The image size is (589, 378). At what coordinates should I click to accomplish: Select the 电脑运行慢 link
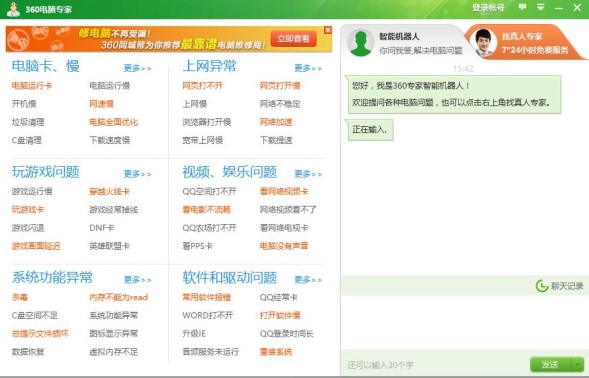point(109,86)
